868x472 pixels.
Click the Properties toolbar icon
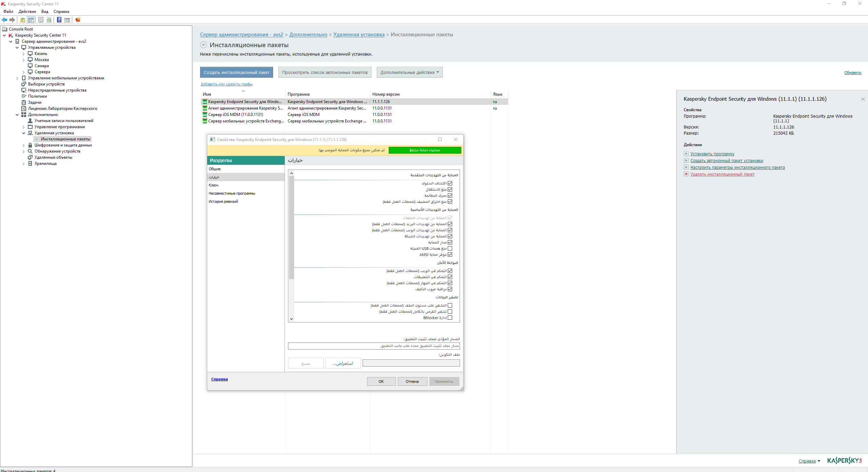click(41, 20)
